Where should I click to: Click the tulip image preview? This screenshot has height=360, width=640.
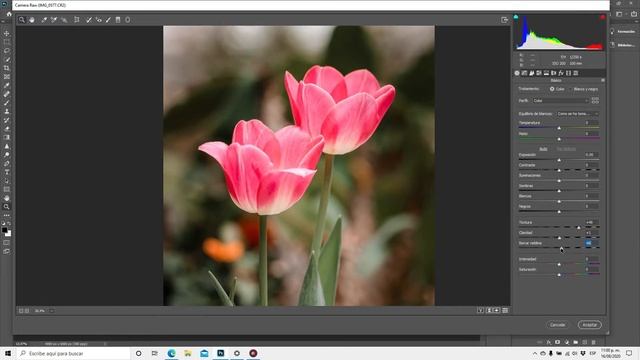(299, 166)
